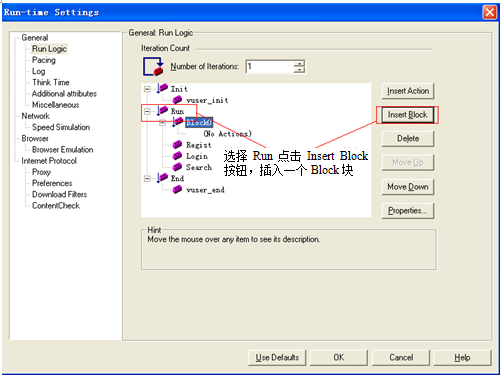Select Network category
504x377 pixels.
point(35,116)
